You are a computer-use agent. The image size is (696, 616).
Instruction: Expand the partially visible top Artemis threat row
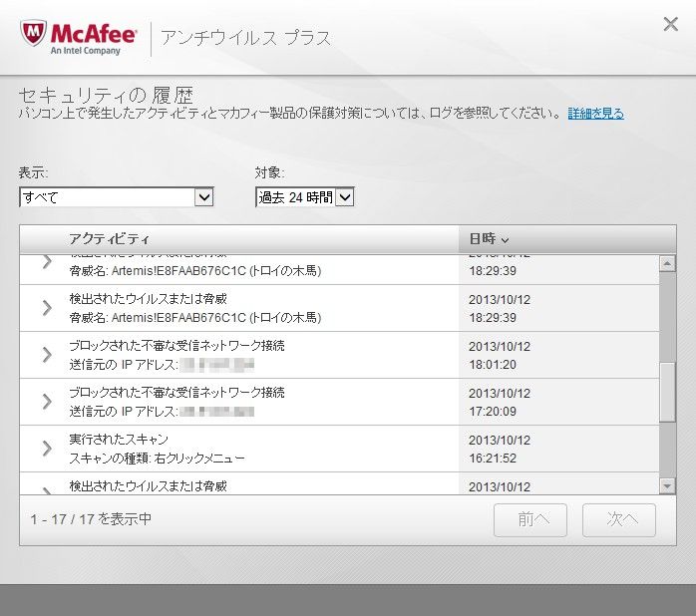(47, 262)
